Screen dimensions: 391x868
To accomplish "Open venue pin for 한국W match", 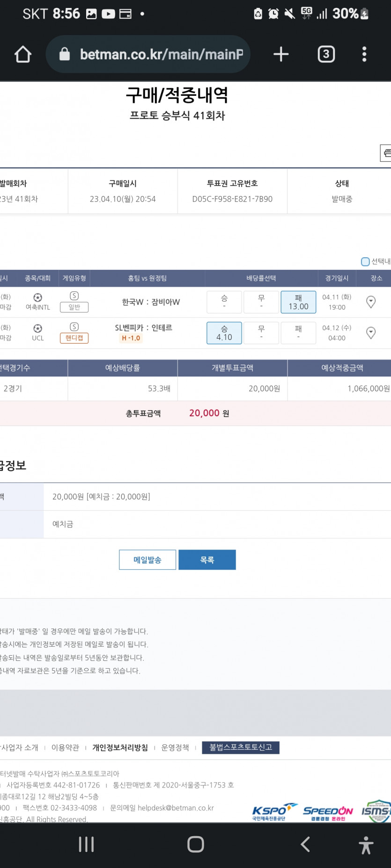I will coord(371,302).
